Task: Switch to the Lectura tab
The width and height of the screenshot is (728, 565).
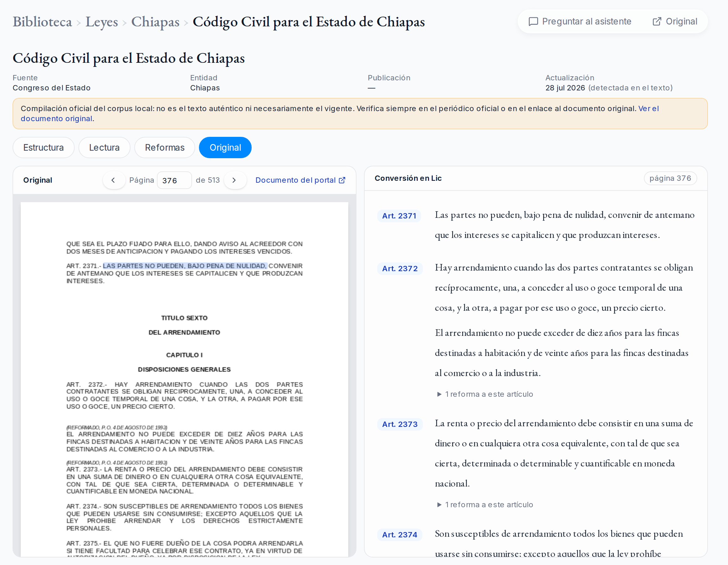Action: (x=104, y=148)
